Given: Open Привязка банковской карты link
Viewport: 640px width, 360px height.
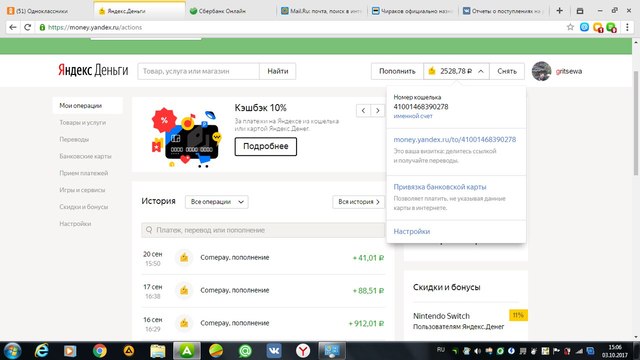Looking at the screenshot, I should 440,187.
